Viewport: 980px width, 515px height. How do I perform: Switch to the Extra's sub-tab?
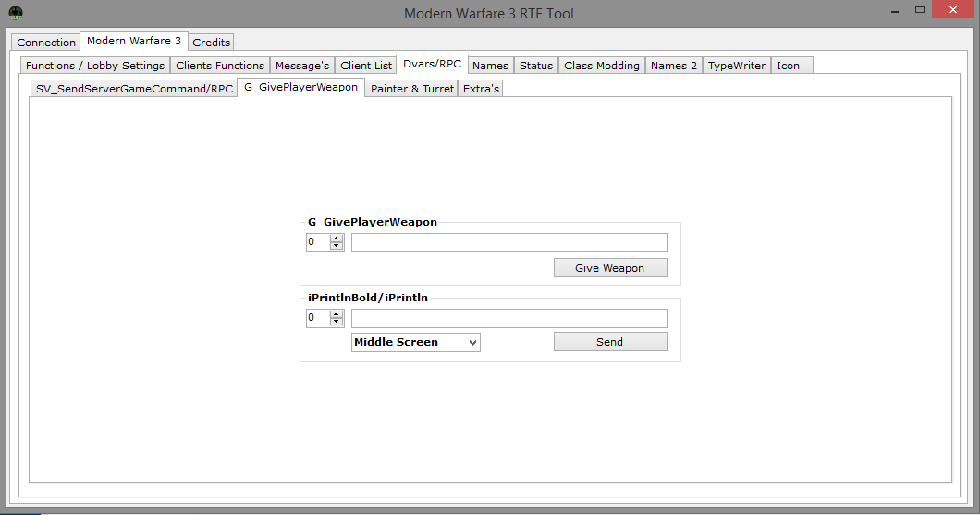[x=481, y=89]
